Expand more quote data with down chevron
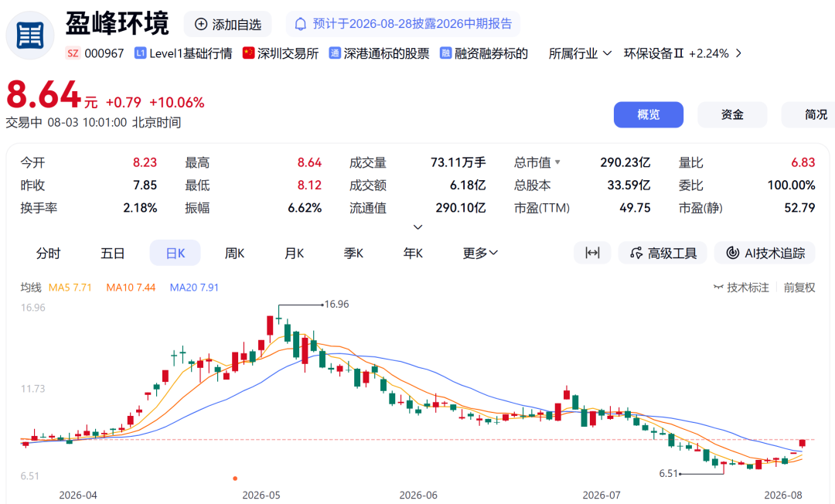The height and width of the screenshot is (504, 835). coord(418,227)
